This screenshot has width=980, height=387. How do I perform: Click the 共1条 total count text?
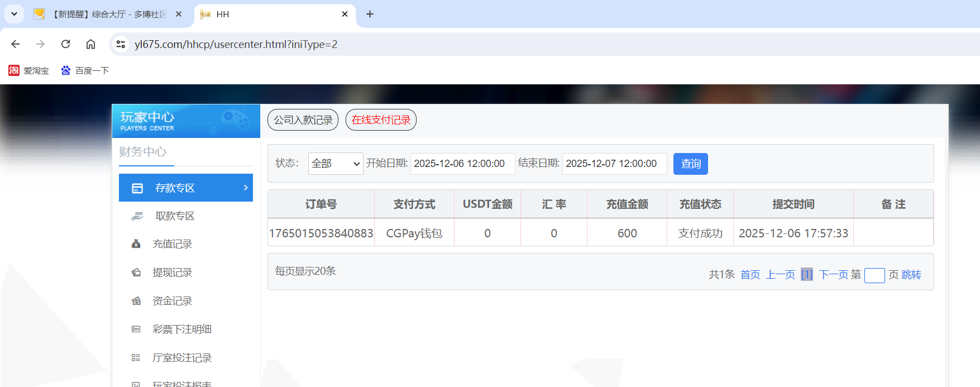(x=721, y=275)
